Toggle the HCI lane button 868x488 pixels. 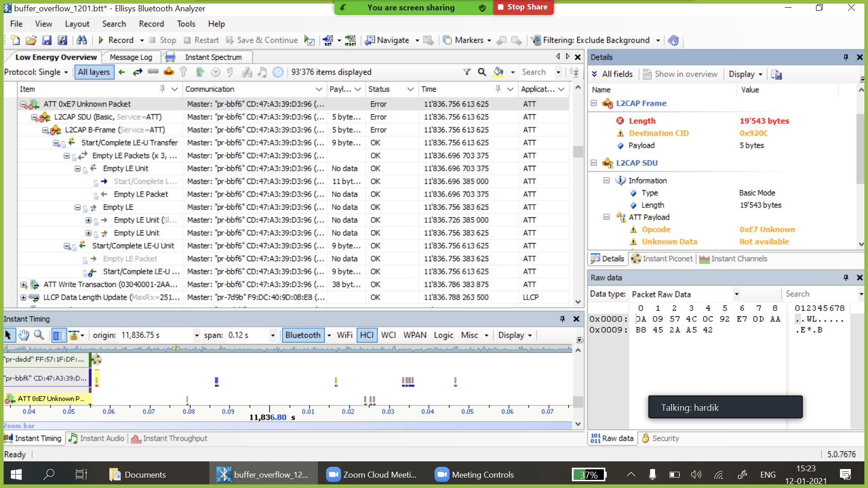pos(367,335)
